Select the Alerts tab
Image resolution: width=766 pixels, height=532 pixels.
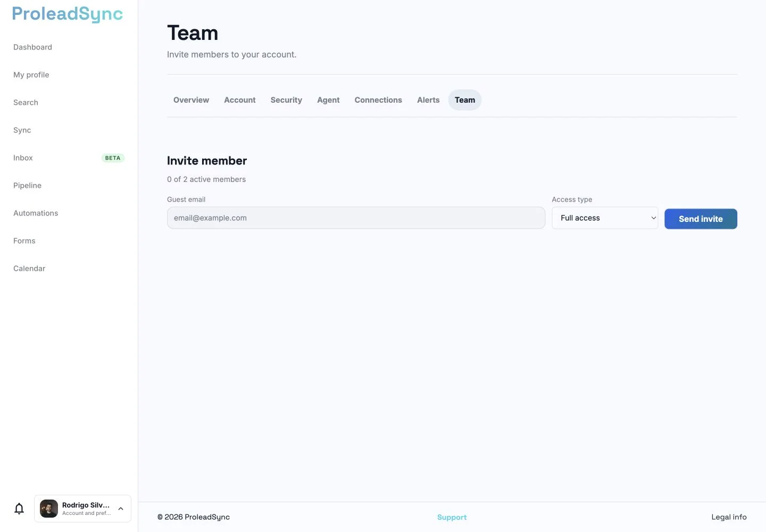tap(428, 100)
